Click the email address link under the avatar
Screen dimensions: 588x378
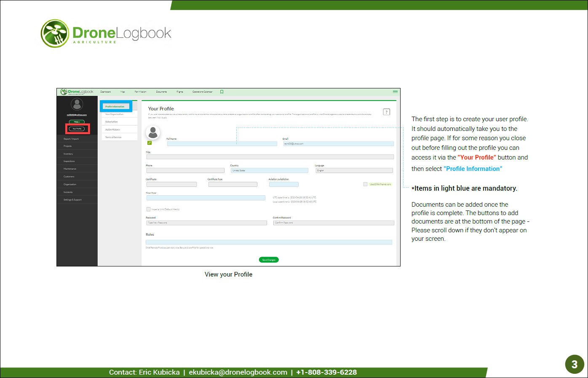(77, 115)
